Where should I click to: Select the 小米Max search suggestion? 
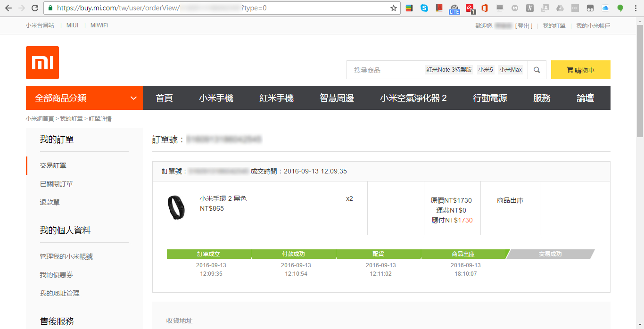pos(511,70)
